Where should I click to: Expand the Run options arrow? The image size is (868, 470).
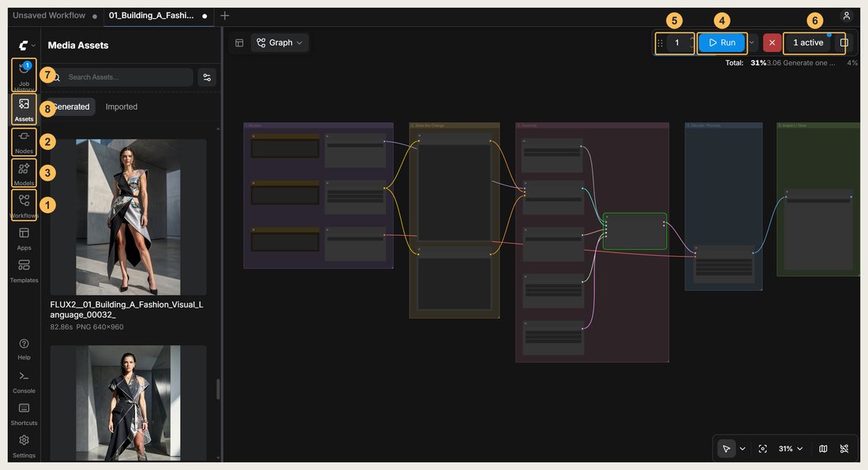click(752, 43)
